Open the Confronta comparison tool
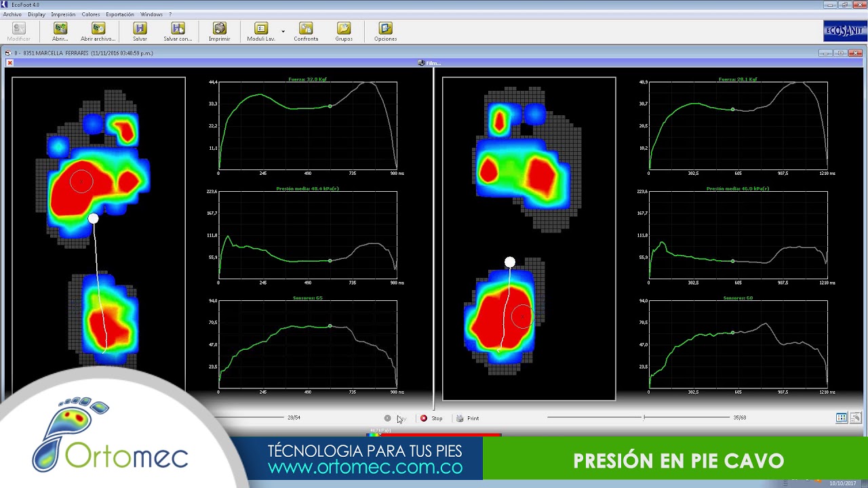 pyautogui.click(x=306, y=31)
